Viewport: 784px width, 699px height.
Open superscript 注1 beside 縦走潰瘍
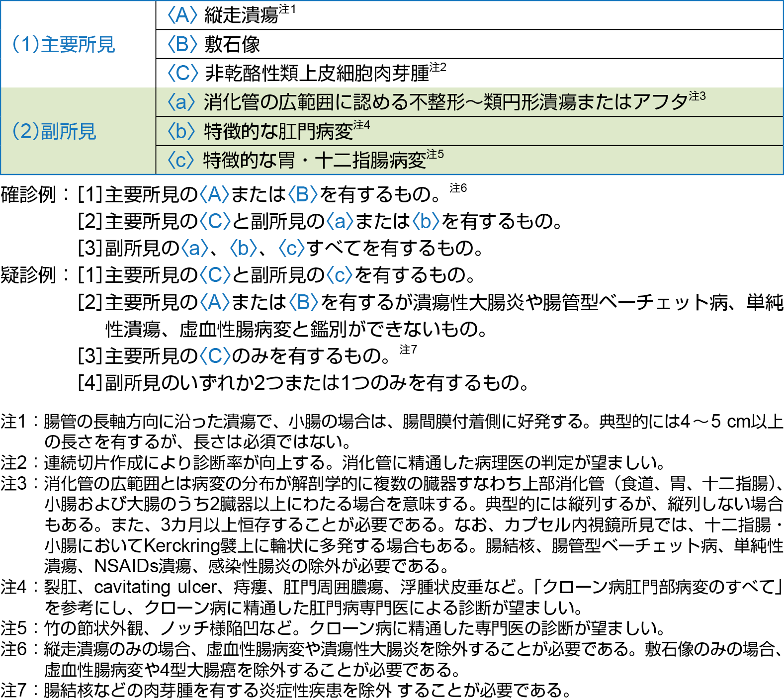[287, 9]
